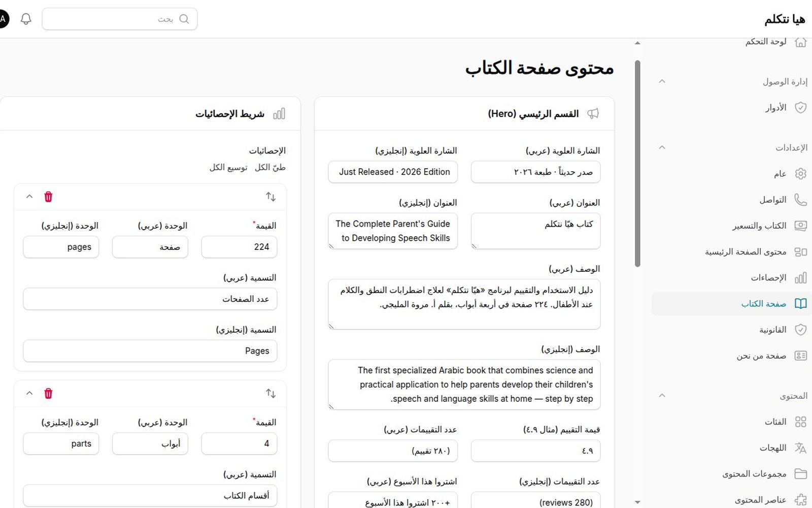Click reorder arrows on parts statistic
Viewport: 812px width, 508px height.
271,393
